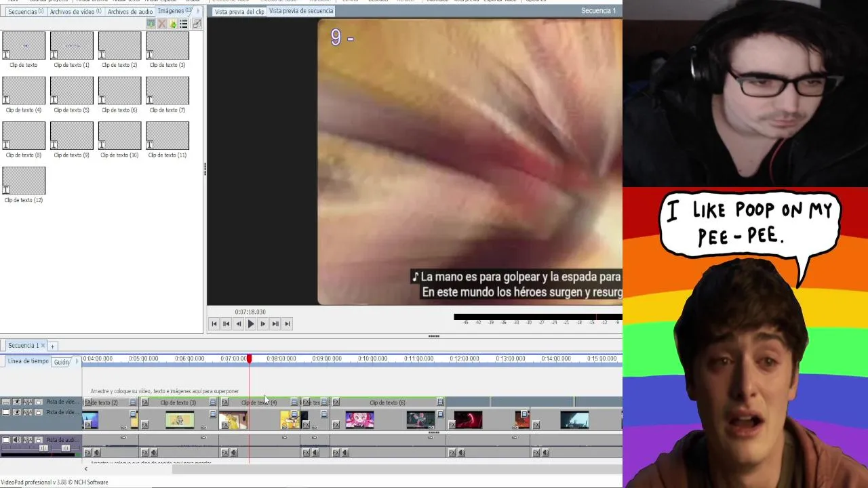Click the red X delete icon in media bin
Viewport: 868px width, 488px height.
click(x=161, y=24)
